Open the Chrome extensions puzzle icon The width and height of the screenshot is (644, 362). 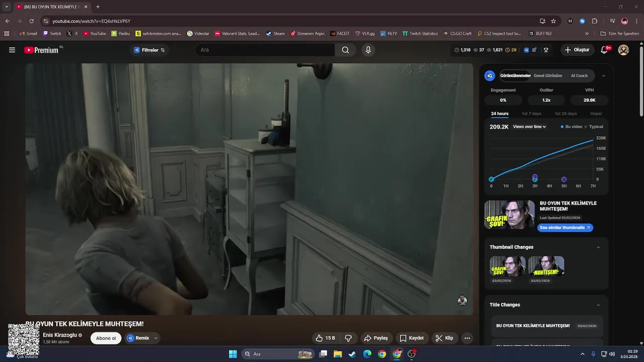tap(595, 21)
